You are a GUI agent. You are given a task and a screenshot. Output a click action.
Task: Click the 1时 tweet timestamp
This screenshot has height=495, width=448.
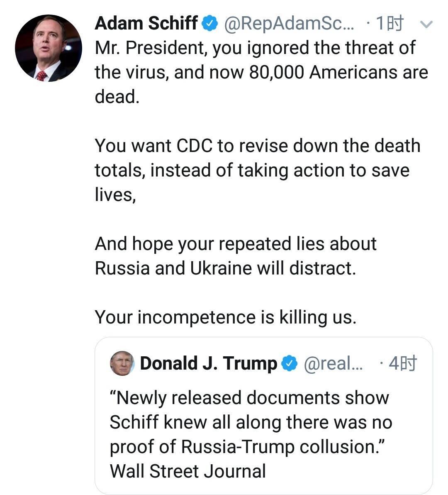tap(389, 24)
